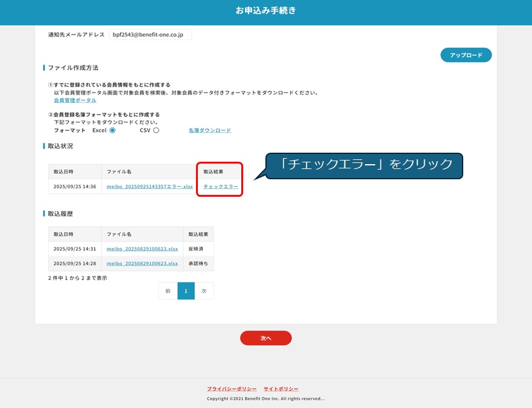Click the 2025/09/25 14:36 import date cell

tap(75, 186)
